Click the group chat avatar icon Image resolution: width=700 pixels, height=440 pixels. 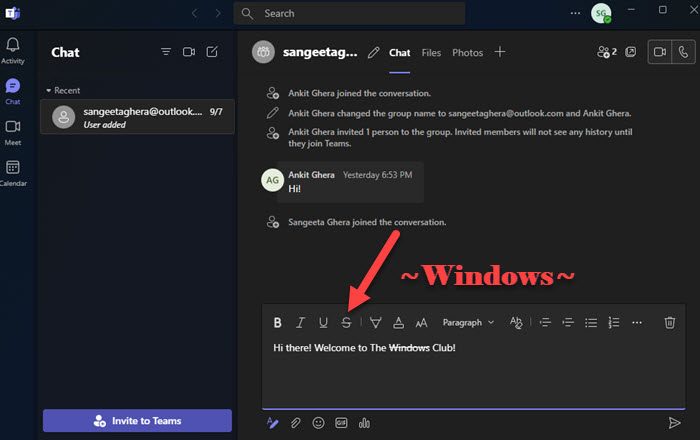[263, 52]
